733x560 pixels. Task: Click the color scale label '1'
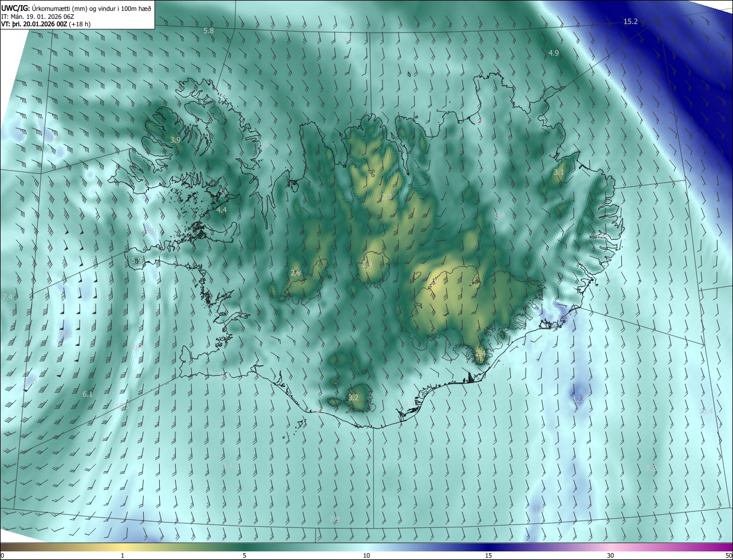pyautogui.click(x=123, y=555)
